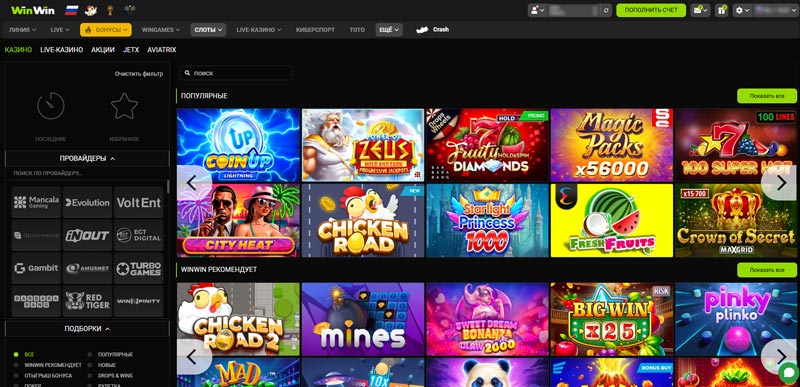Open the support chat bubble

click(788, 373)
